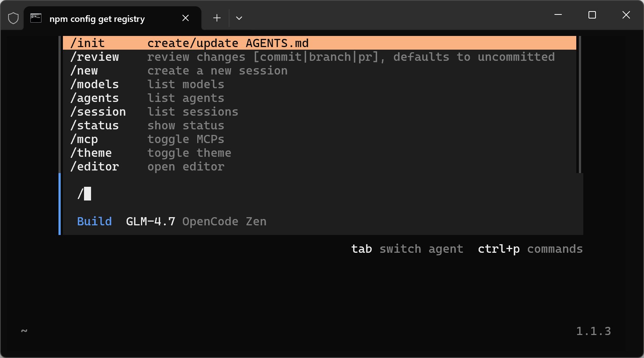The width and height of the screenshot is (644, 358).
Task: Click the slash command input field
Action: pos(296,194)
